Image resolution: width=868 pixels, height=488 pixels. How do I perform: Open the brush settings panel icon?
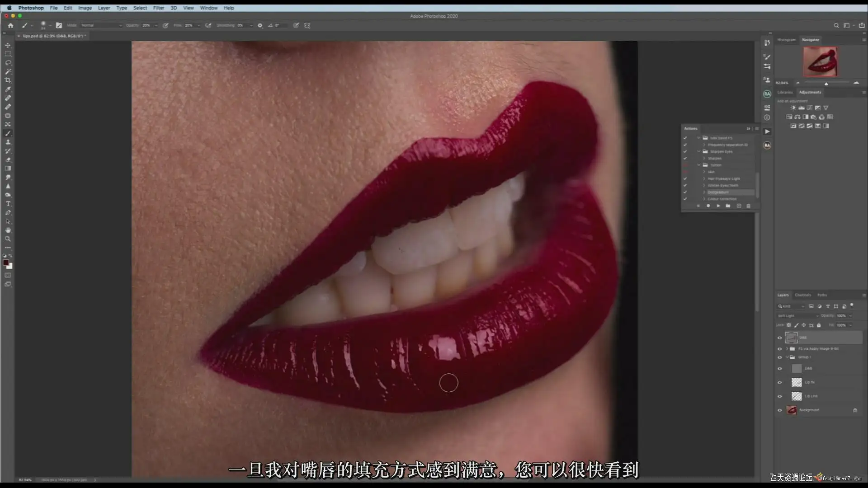[x=59, y=26]
